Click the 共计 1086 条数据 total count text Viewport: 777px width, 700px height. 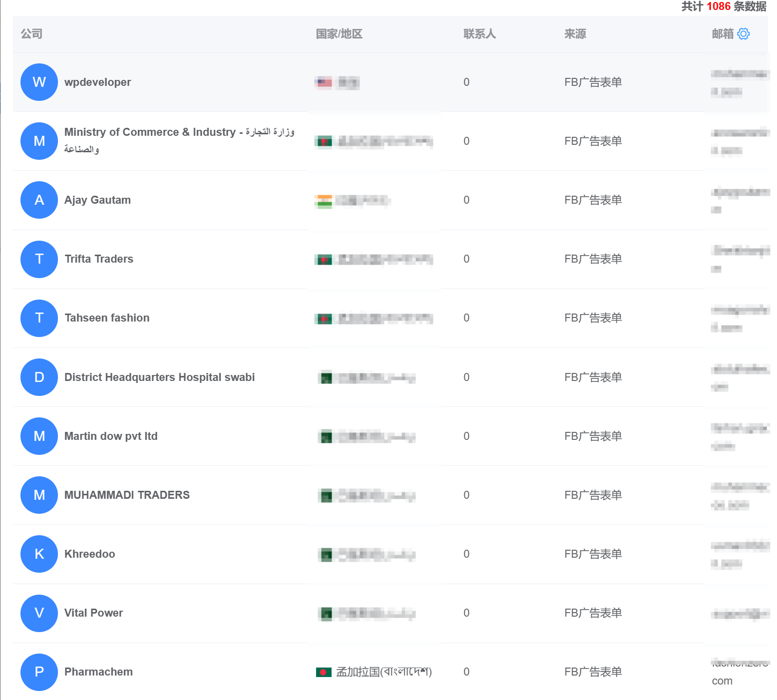pyautogui.click(x=724, y=6)
